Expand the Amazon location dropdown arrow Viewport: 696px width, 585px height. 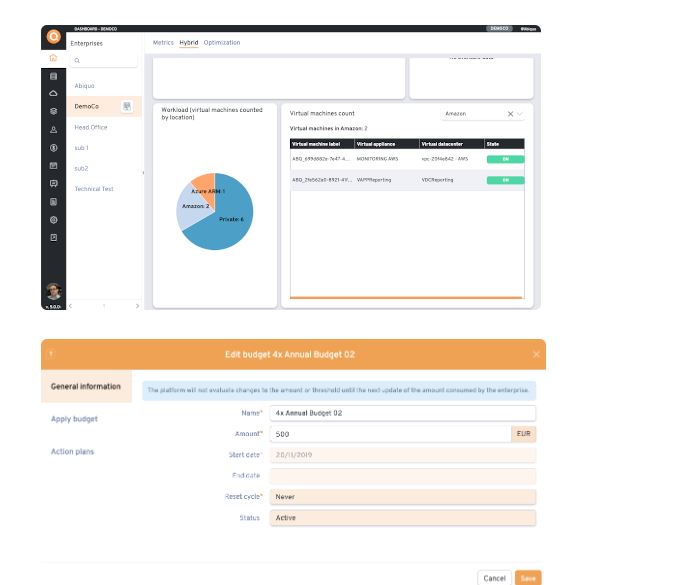(x=520, y=114)
